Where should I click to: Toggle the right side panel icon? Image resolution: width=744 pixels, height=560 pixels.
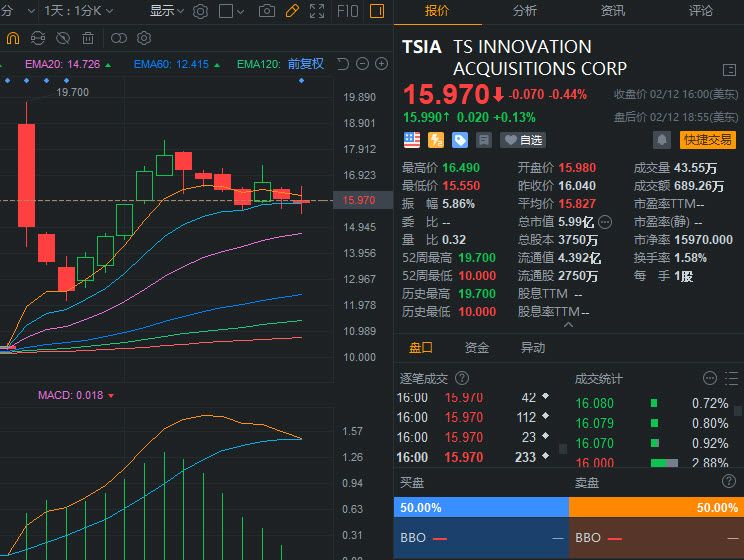tap(377, 11)
